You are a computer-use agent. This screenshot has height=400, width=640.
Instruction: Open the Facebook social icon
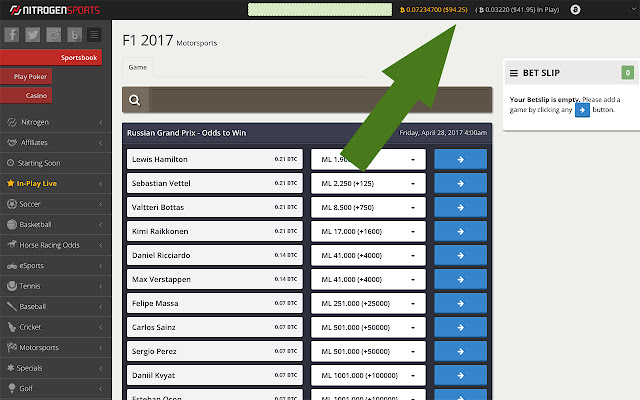click(12, 35)
